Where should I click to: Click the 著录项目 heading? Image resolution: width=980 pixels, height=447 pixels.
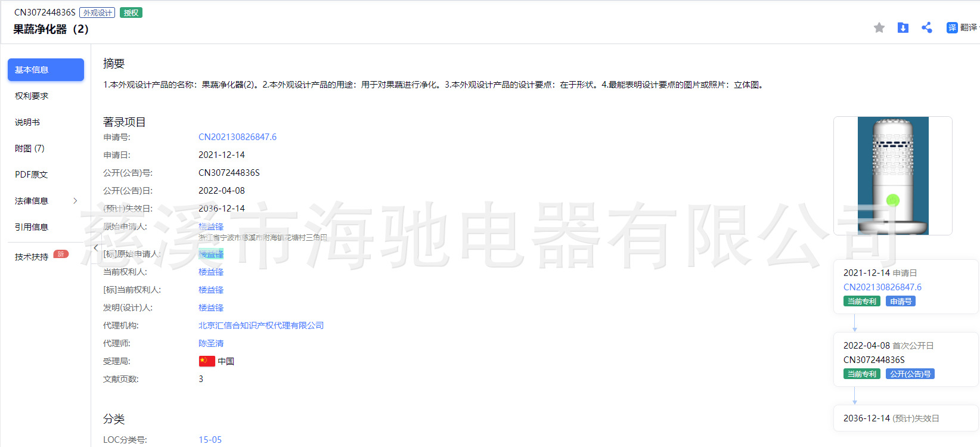125,122
